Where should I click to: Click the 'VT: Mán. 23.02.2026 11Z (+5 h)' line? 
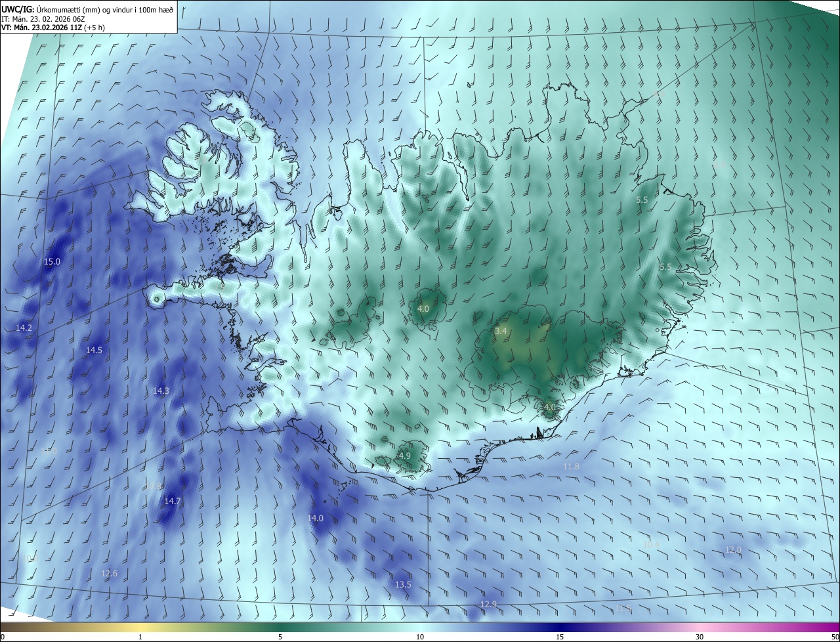(x=52, y=28)
